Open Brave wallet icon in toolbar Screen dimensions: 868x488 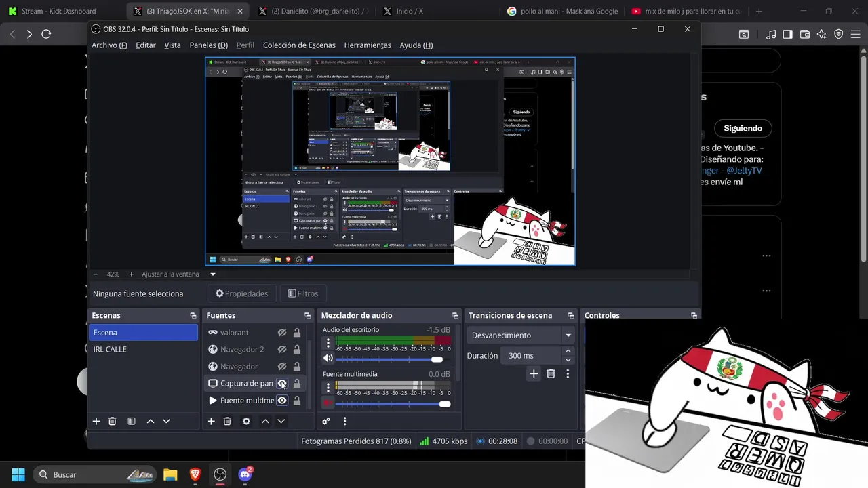(x=805, y=34)
